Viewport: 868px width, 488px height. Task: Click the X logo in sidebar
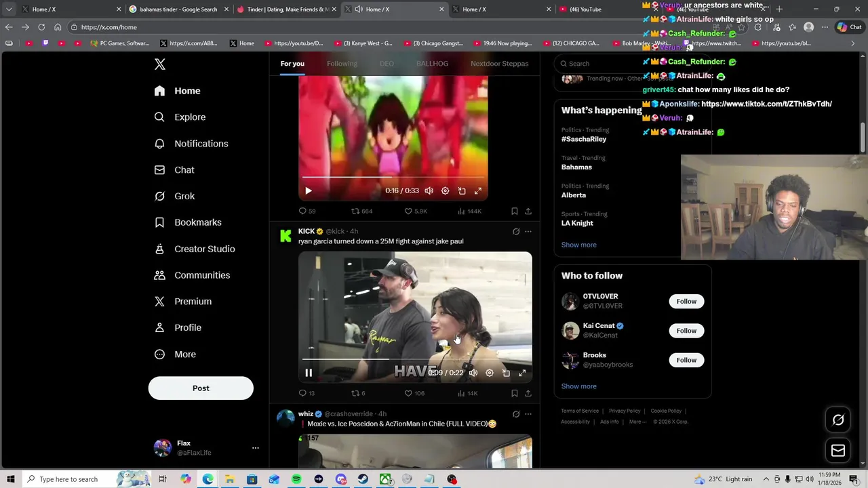point(160,64)
